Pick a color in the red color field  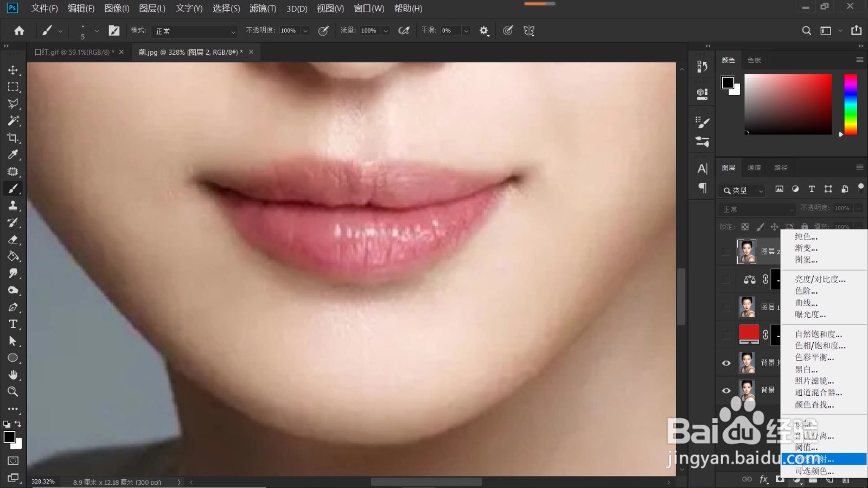coord(788,104)
